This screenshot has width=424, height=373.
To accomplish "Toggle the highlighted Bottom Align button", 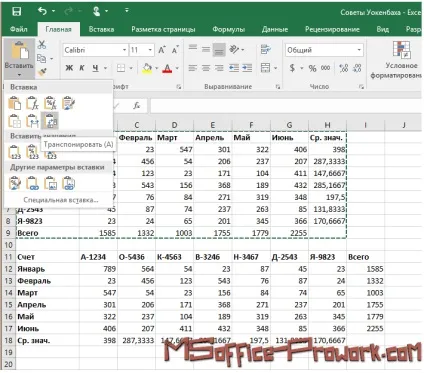I will [219, 50].
